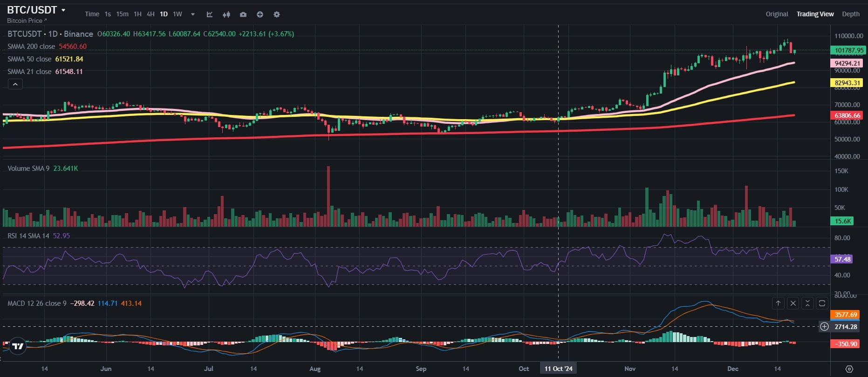Open the technical indicators chart icon
Screen dimensions: 868x377
[x=210, y=14]
